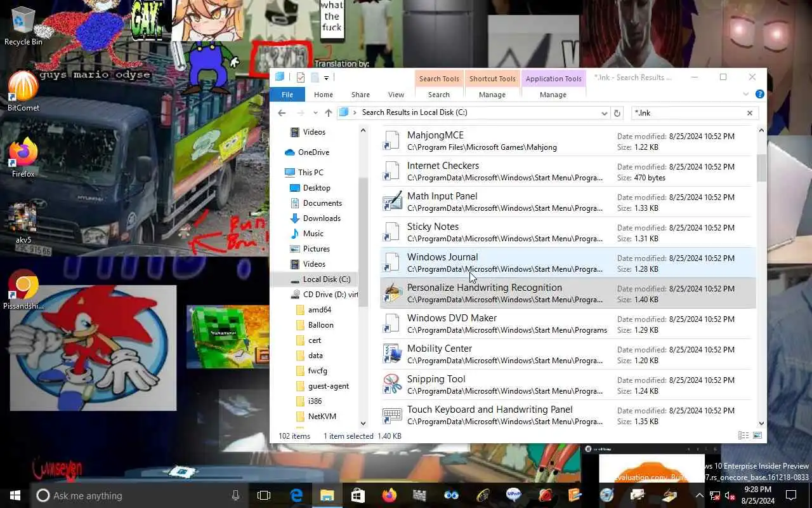The width and height of the screenshot is (812, 508).
Task: Refresh the search results location
Action: point(617,113)
